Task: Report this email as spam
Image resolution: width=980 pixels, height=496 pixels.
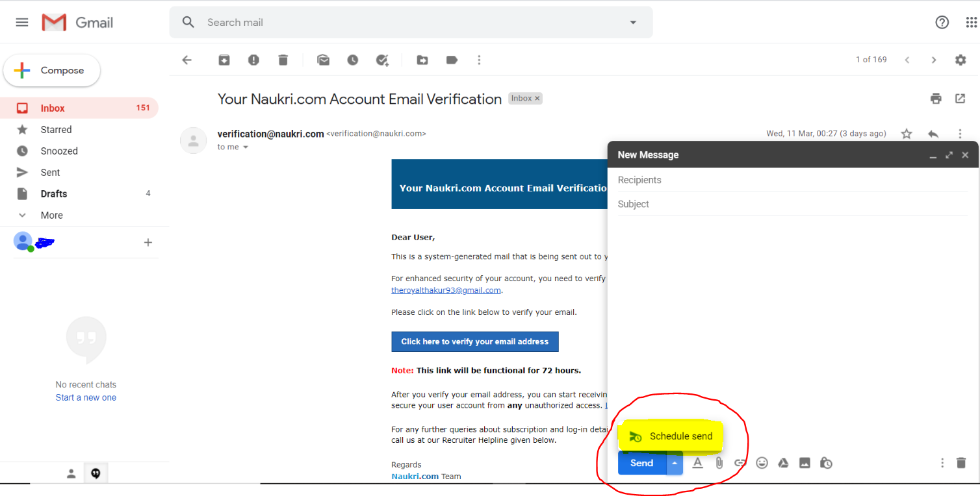Action: click(253, 60)
